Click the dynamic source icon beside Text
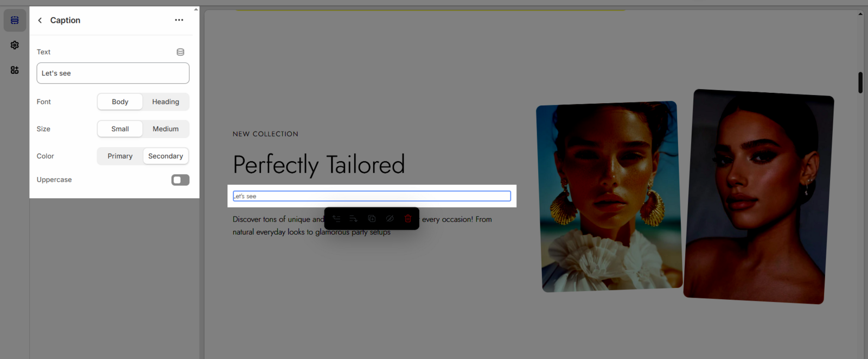This screenshot has width=868, height=359. [180, 52]
